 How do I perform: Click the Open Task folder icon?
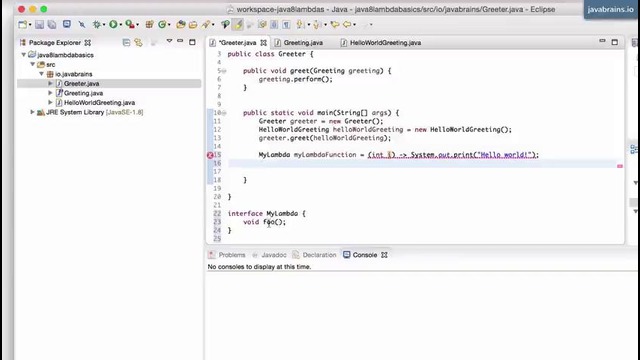(x=193, y=24)
